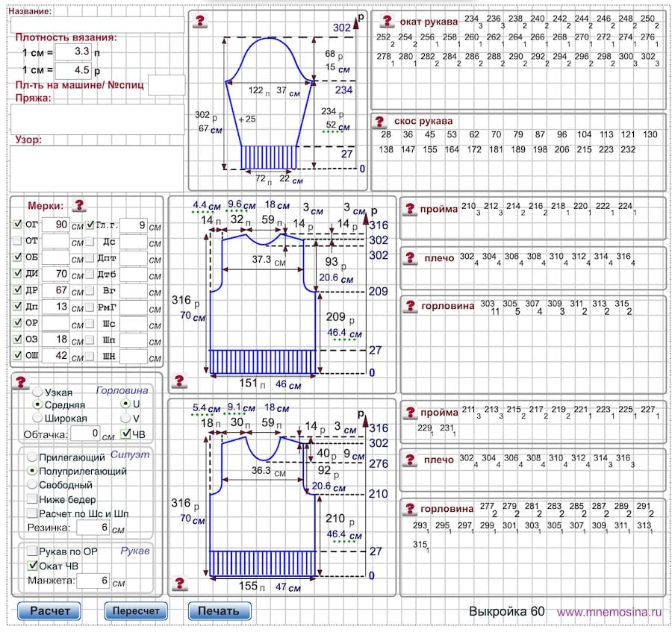This screenshot has width=672, height=632.
Task: Open help icon beside окат рукава
Action: coord(387,21)
